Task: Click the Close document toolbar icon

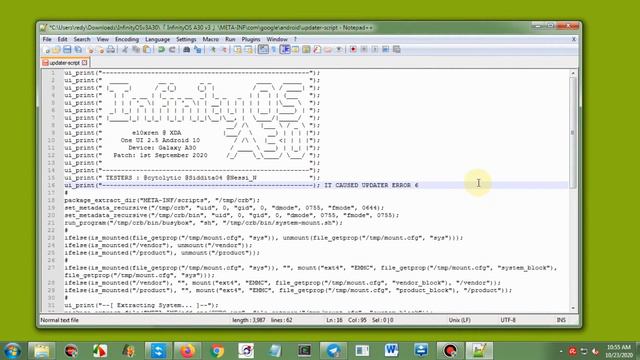Action: [91, 50]
